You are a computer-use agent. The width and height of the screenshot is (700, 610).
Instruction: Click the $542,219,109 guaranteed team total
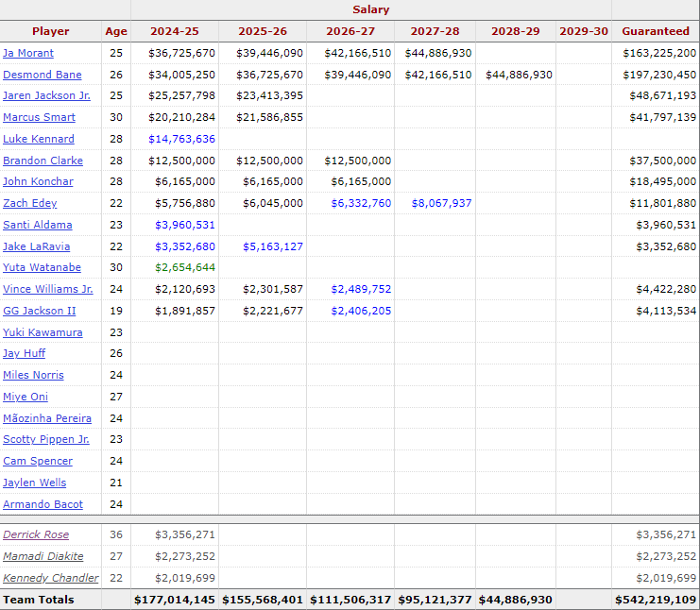656,600
